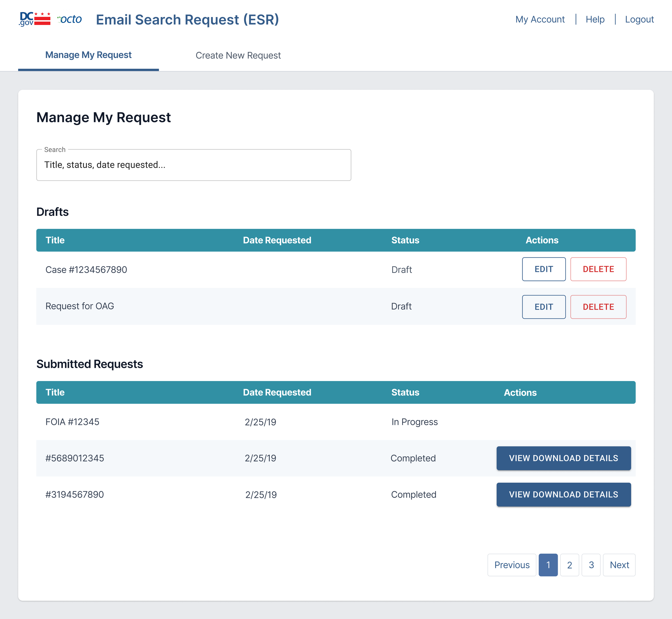Image resolution: width=672 pixels, height=619 pixels.
Task: Click the FOIA #12345 request row
Action: tap(72, 422)
